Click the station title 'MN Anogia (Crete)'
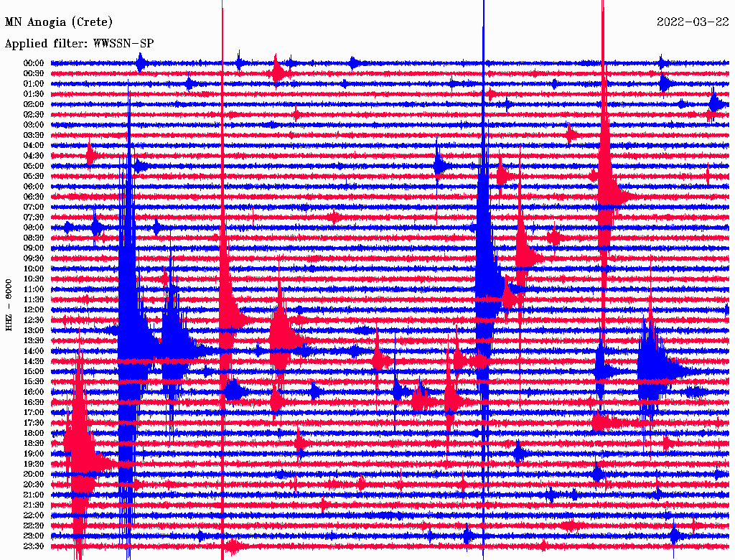Viewport: 735px width, 560px height. click(59, 22)
